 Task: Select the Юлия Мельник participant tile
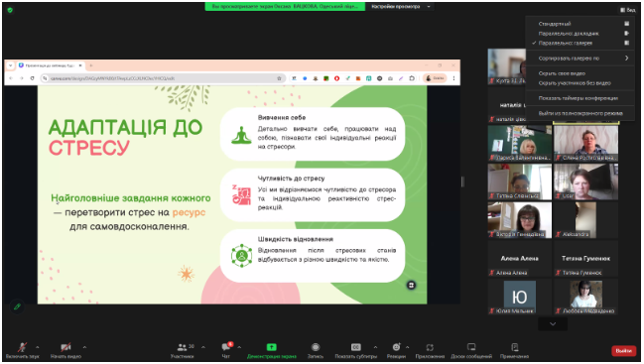pyautogui.click(x=520, y=298)
